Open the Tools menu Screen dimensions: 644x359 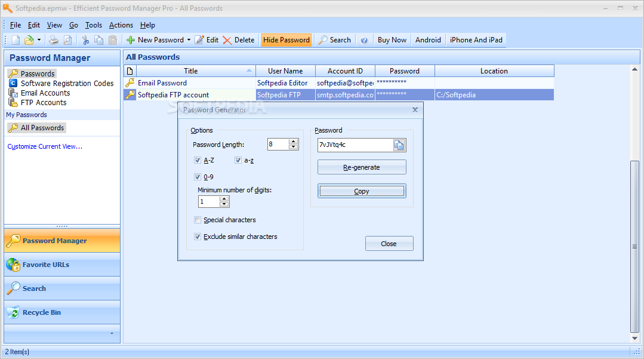(x=94, y=25)
